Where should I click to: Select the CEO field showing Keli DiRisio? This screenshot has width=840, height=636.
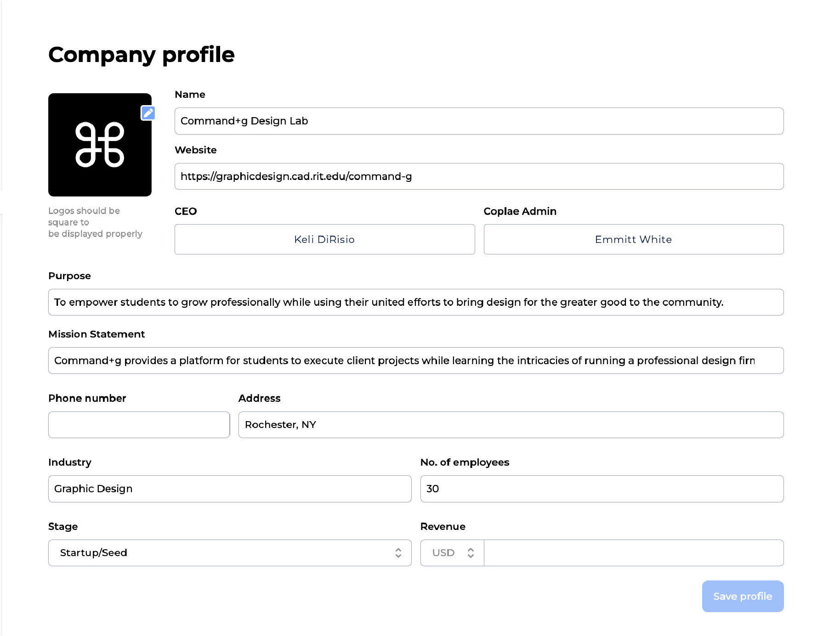coord(324,239)
